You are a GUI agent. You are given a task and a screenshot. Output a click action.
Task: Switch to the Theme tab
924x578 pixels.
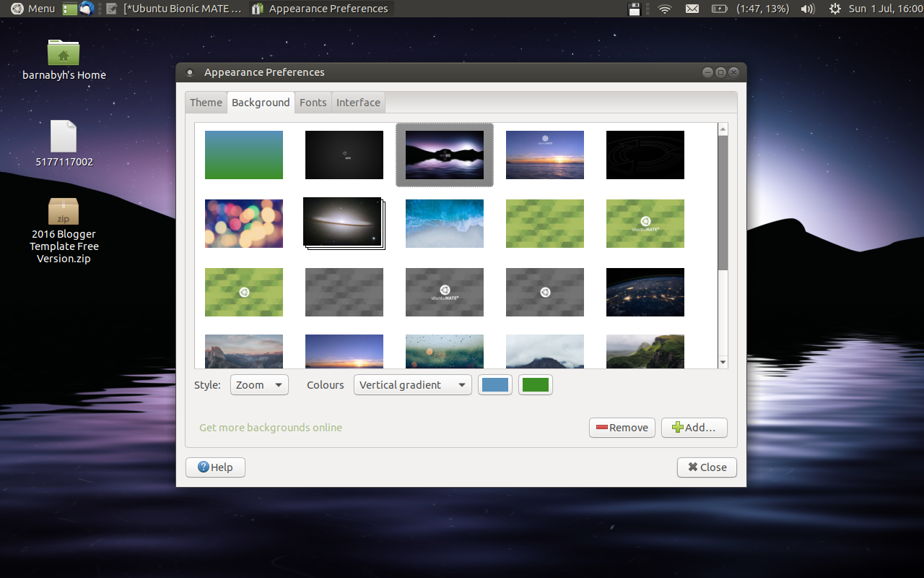206,103
